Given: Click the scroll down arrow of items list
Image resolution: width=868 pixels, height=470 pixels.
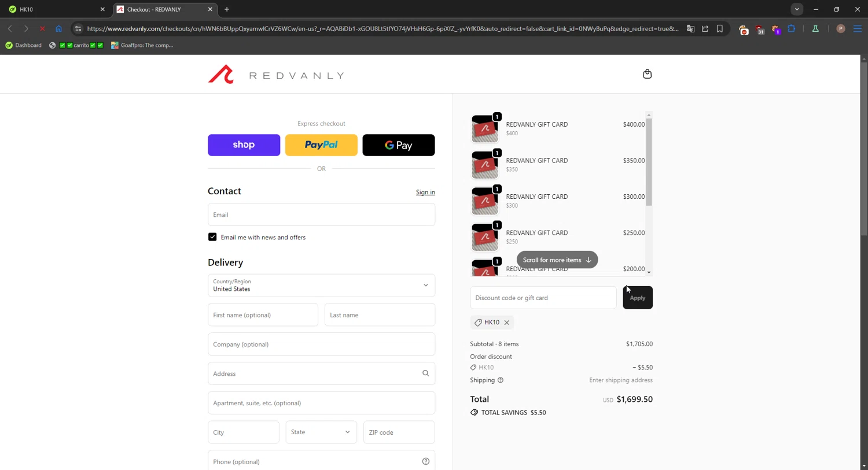Looking at the screenshot, I should [649, 272].
